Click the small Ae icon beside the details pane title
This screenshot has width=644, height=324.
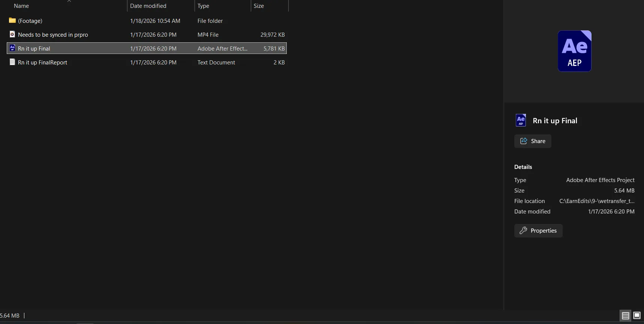pos(521,120)
